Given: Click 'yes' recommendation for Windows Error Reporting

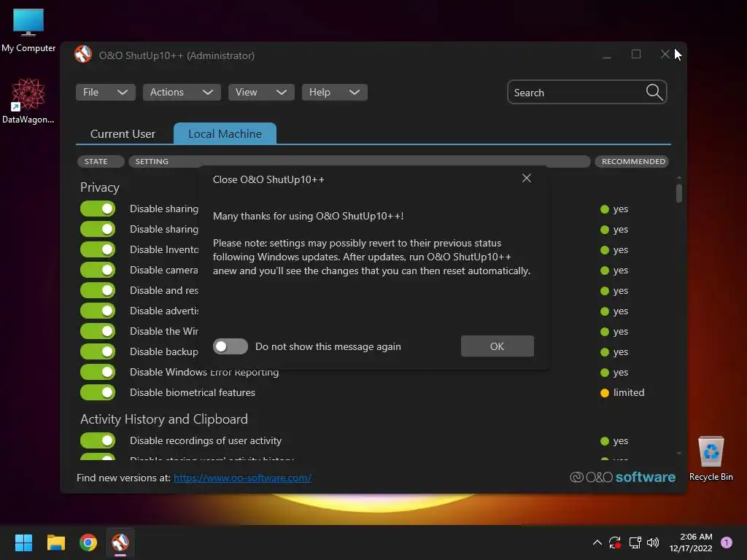Looking at the screenshot, I should click(x=614, y=372).
